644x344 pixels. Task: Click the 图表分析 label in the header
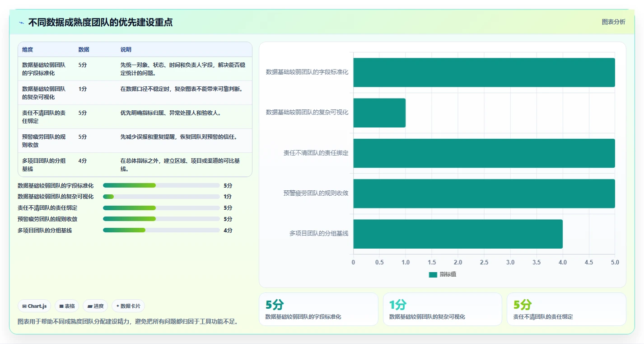point(614,22)
